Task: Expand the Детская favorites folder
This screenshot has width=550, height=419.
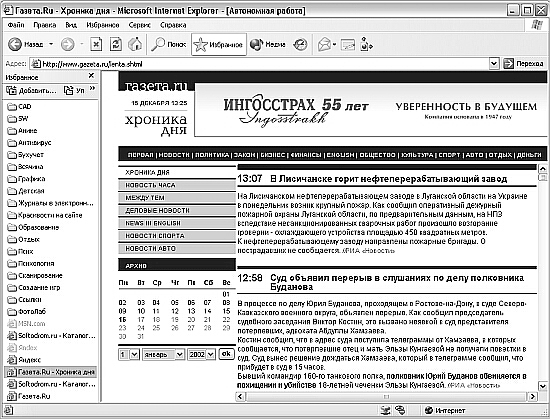Action: 26,191
